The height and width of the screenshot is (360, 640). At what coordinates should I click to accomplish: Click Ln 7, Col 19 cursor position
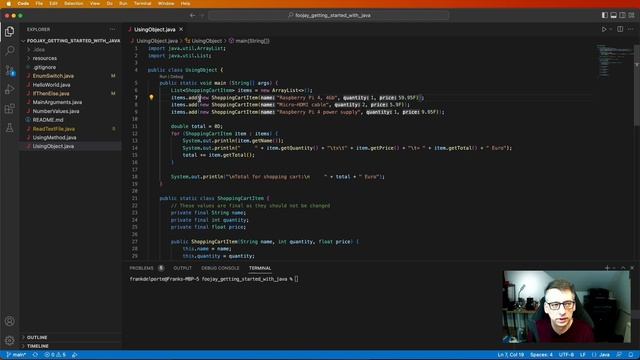tap(511, 355)
